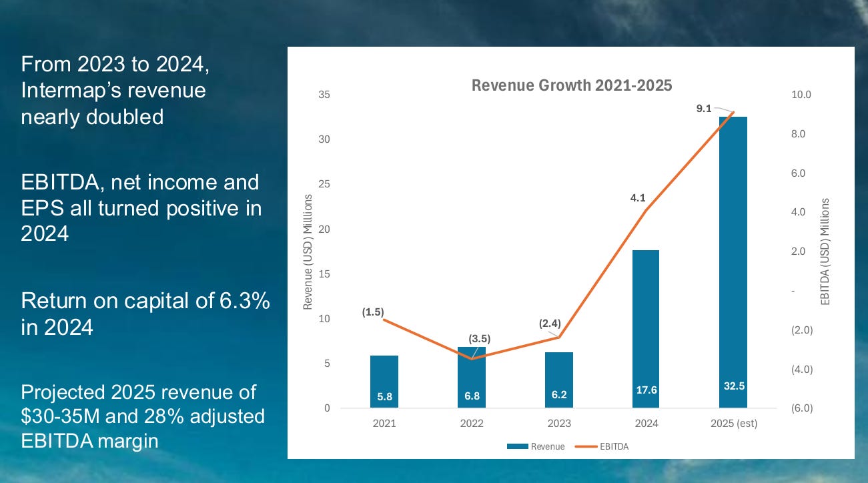Click the EBITDA data label (1.5)
This screenshot has width=868, height=483.
(372, 312)
